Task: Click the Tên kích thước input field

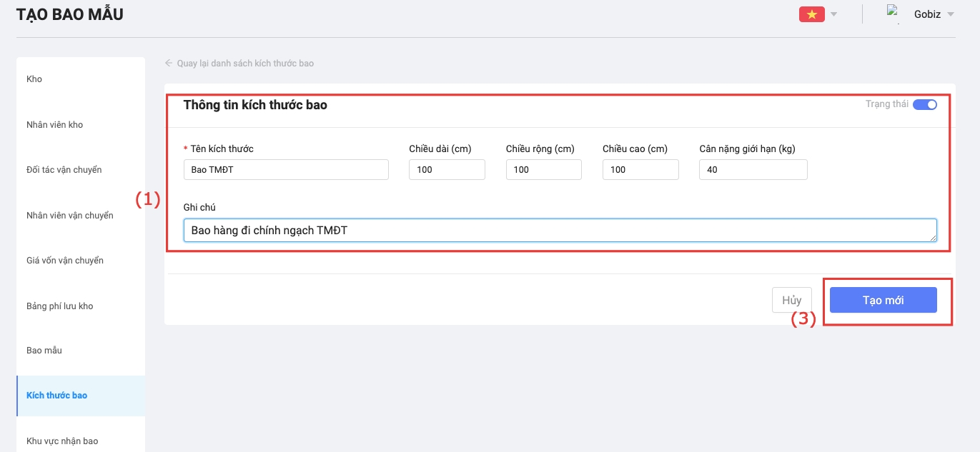Action: coord(286,170)
